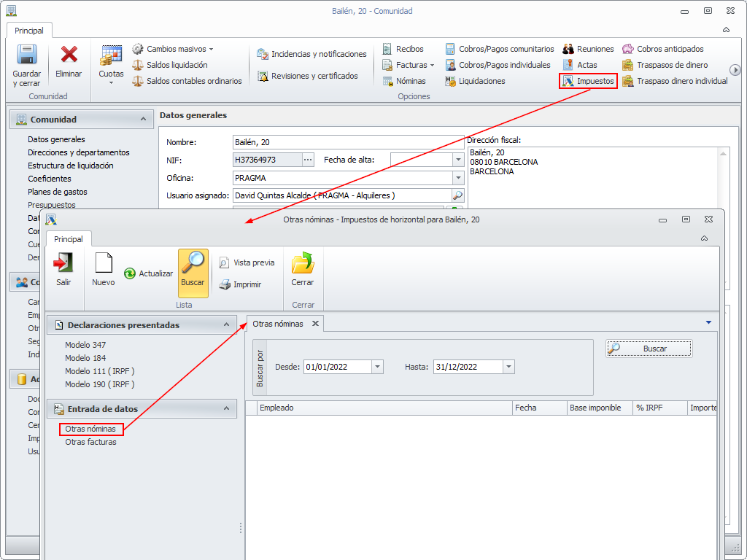Click Salir exit icon in Impuestos window
747x560 pixels.
pyautogui.click(x=63, y=262)
